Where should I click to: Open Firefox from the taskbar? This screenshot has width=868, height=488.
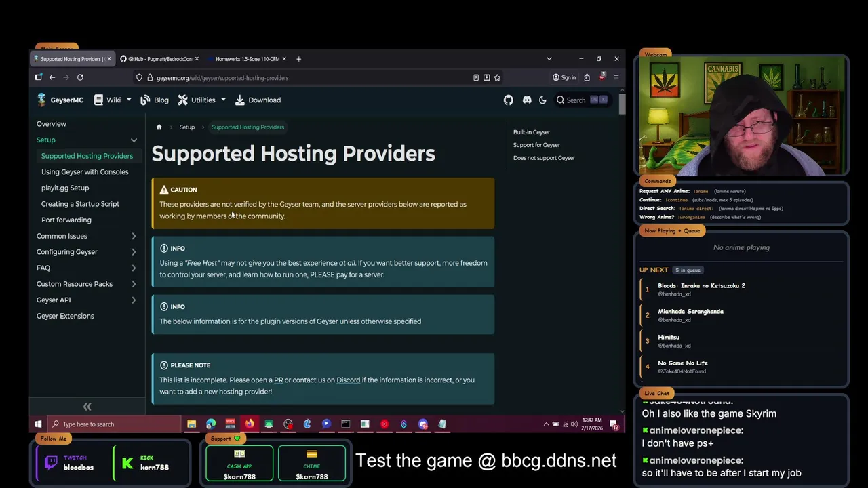250,424
